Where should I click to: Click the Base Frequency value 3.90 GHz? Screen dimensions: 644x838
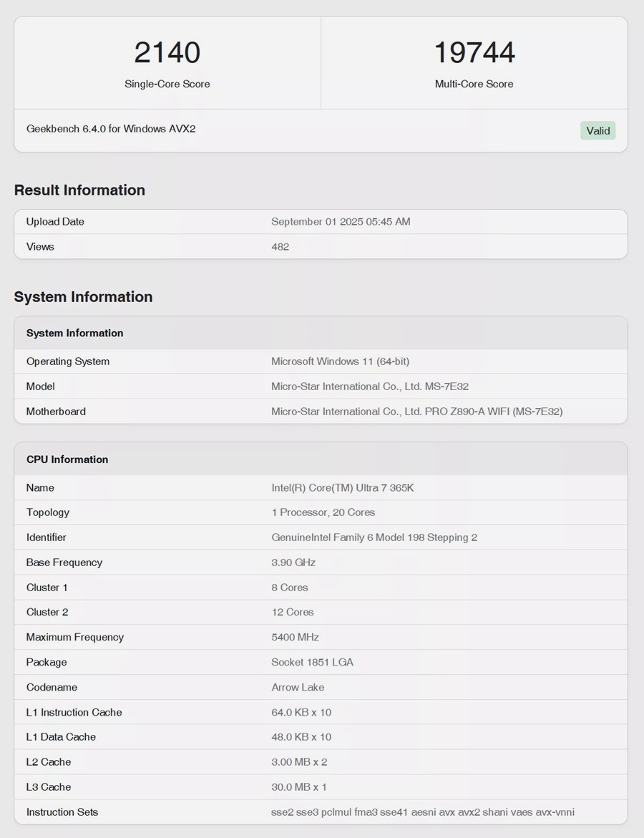click(x=293, y=562)
